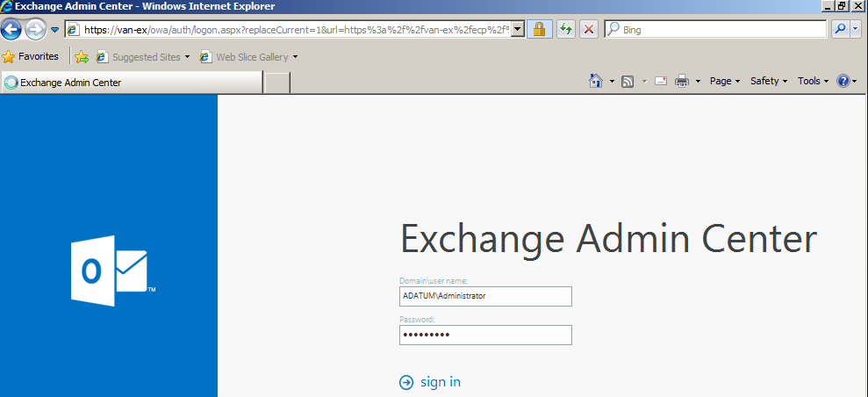
Task: Click the URL address bar field
Action: [x=289, y=30]
